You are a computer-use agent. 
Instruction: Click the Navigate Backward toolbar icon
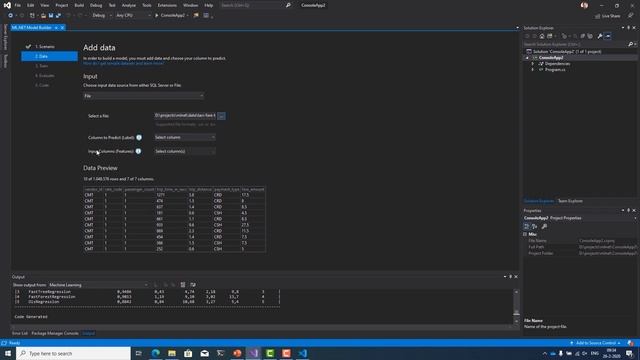[x=10, y=16]
